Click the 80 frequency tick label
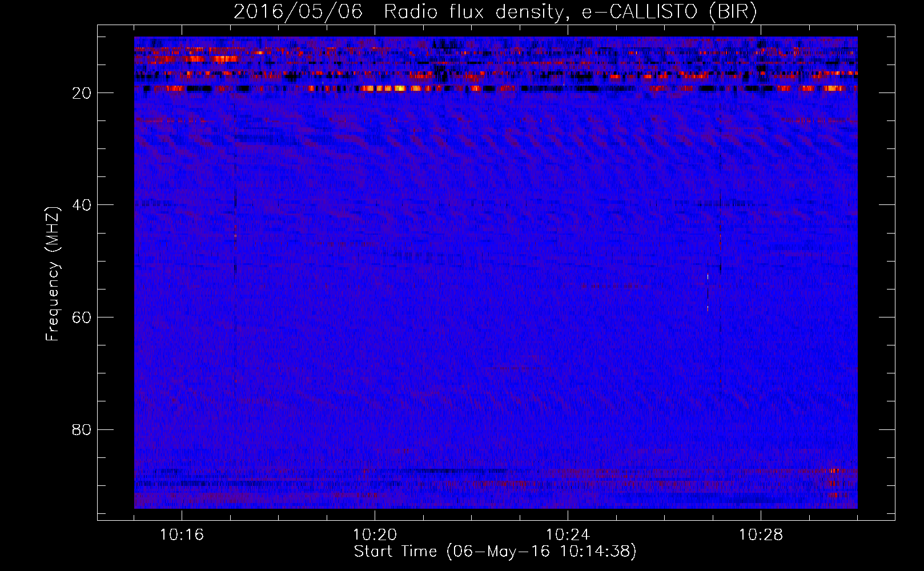924x571 pixels. click(82, 429)
